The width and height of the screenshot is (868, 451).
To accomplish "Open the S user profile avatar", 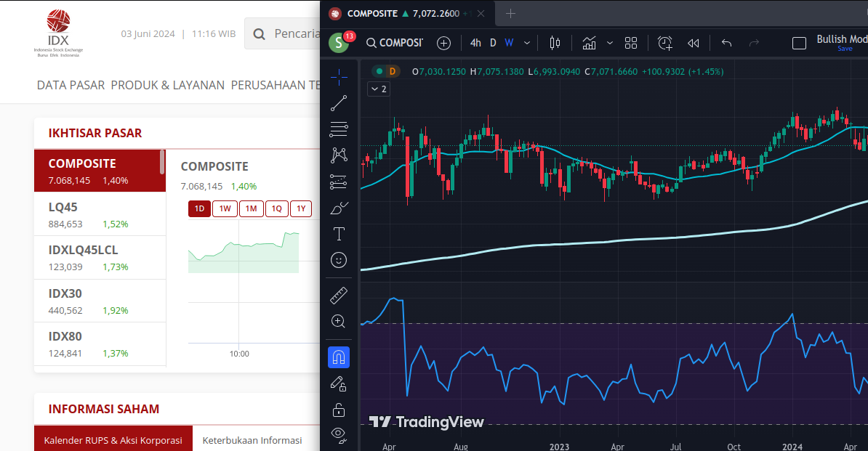I will [x=339, y=43].
